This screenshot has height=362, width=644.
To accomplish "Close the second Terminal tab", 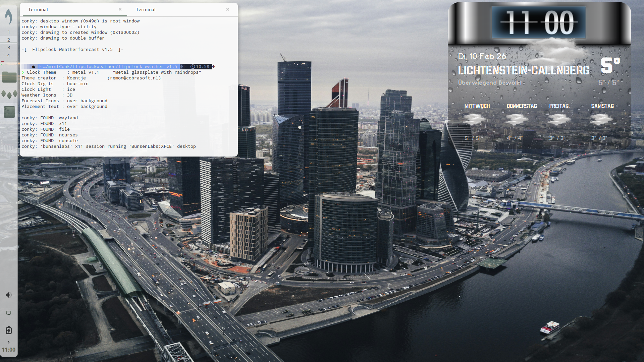I will [x=228, y=9].
